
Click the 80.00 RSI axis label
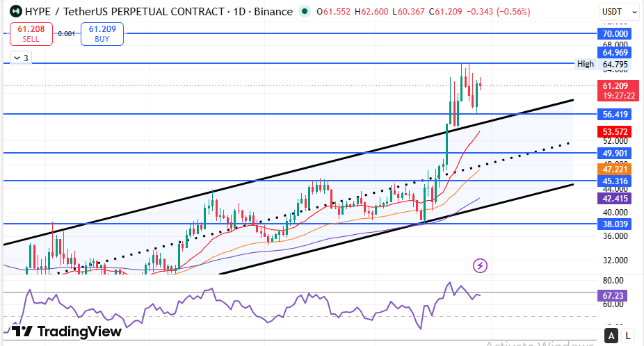pyautogui.click(x=613, y=281)
